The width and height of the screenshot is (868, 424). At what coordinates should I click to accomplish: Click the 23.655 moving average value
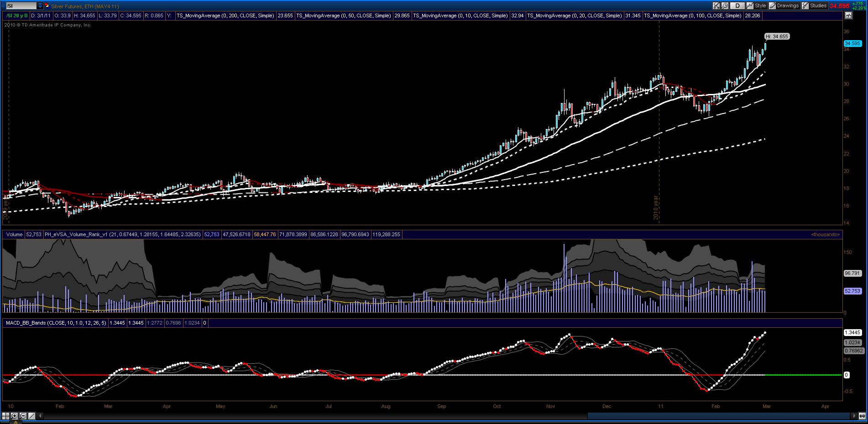click(x=285, y=16)
